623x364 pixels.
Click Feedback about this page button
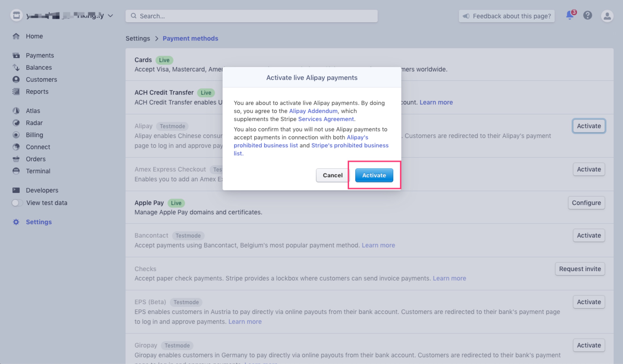click(507, 16)
